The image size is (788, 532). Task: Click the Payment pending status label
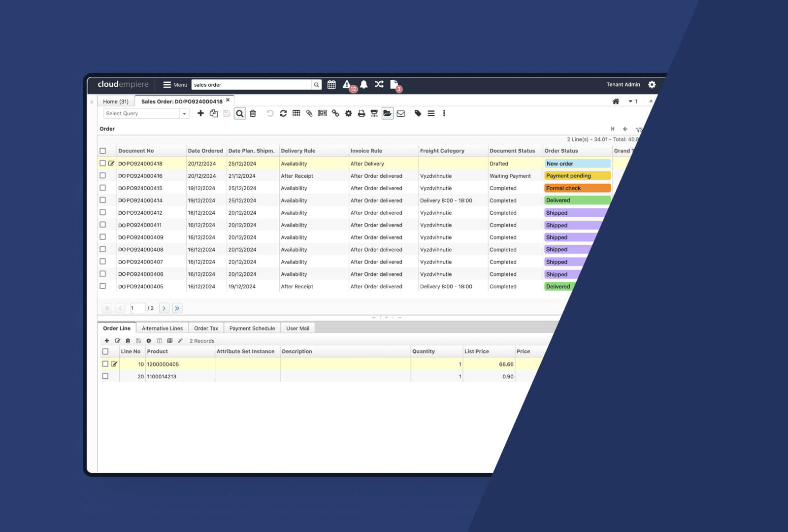[x=577, y=176]
